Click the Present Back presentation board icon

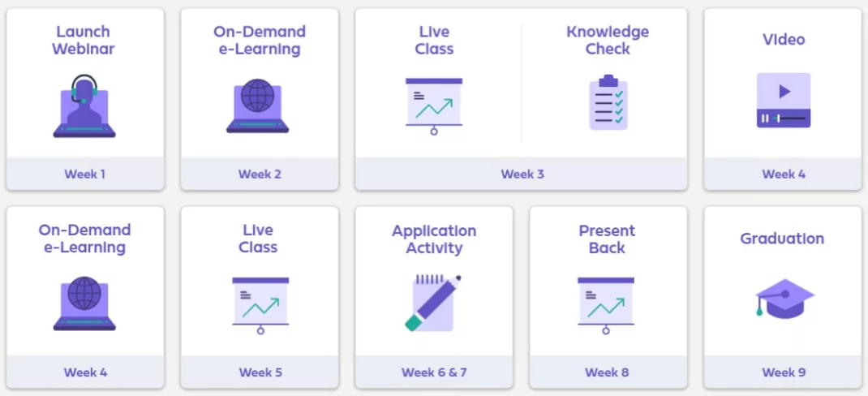click(606, 306)
